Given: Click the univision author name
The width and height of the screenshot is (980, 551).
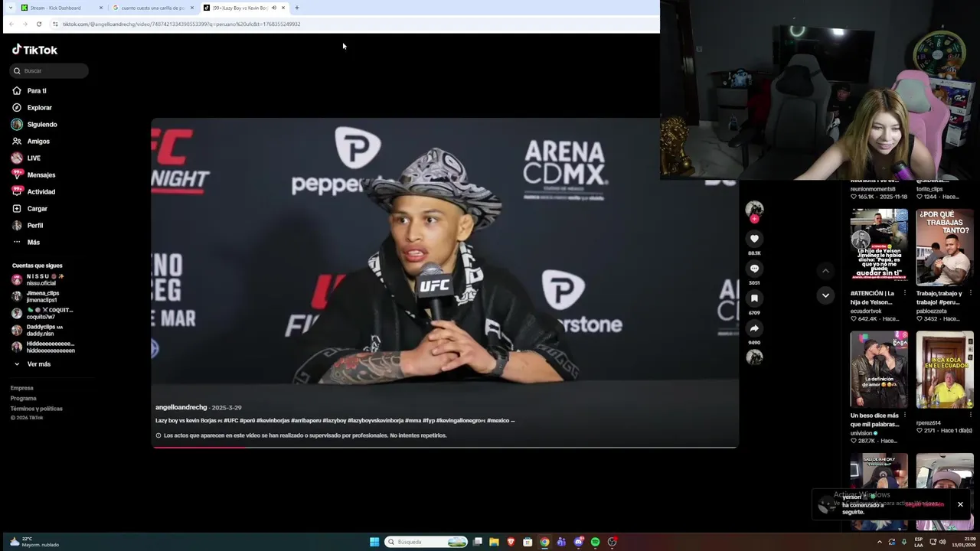Looking at the screenshot, I should [861, 433].
